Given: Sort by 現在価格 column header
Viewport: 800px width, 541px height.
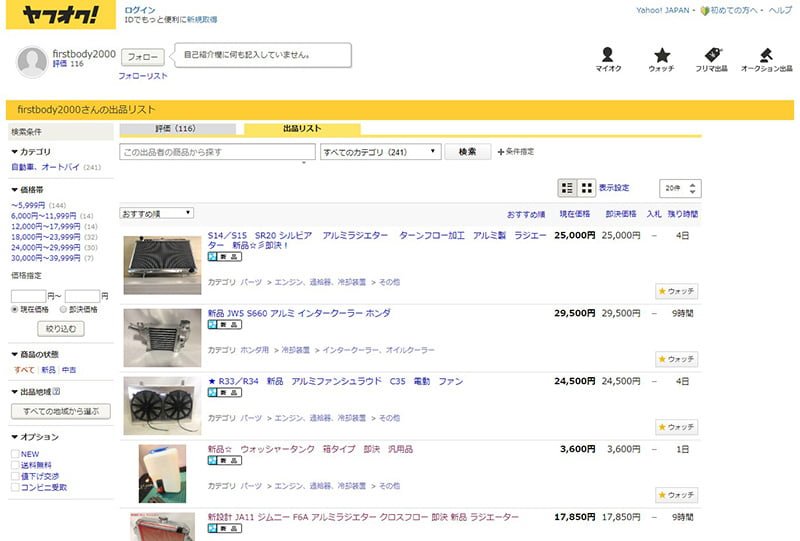Looking at the screenshot, I should tap(574, 214).
